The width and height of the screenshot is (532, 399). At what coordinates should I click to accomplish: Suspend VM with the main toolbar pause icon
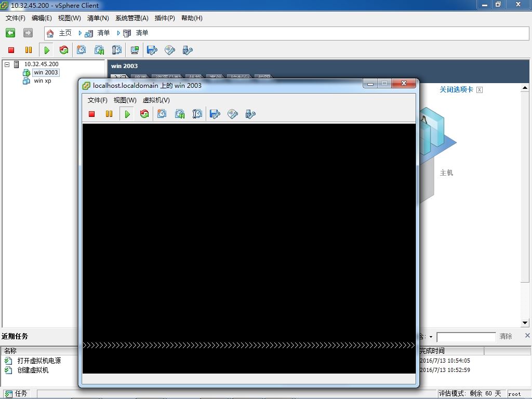29,50
